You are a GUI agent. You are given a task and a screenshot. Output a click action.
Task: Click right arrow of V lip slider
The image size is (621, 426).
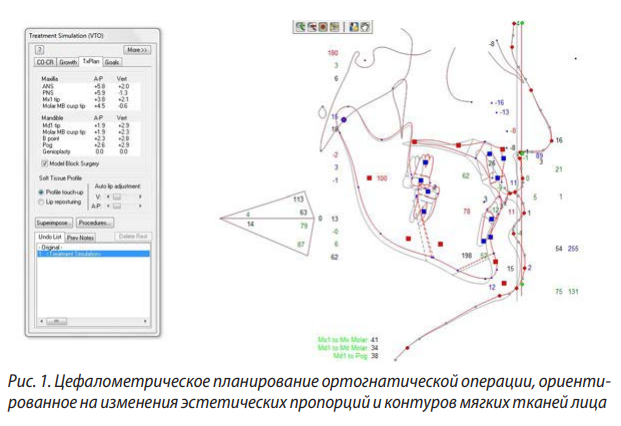pos(140,196)
